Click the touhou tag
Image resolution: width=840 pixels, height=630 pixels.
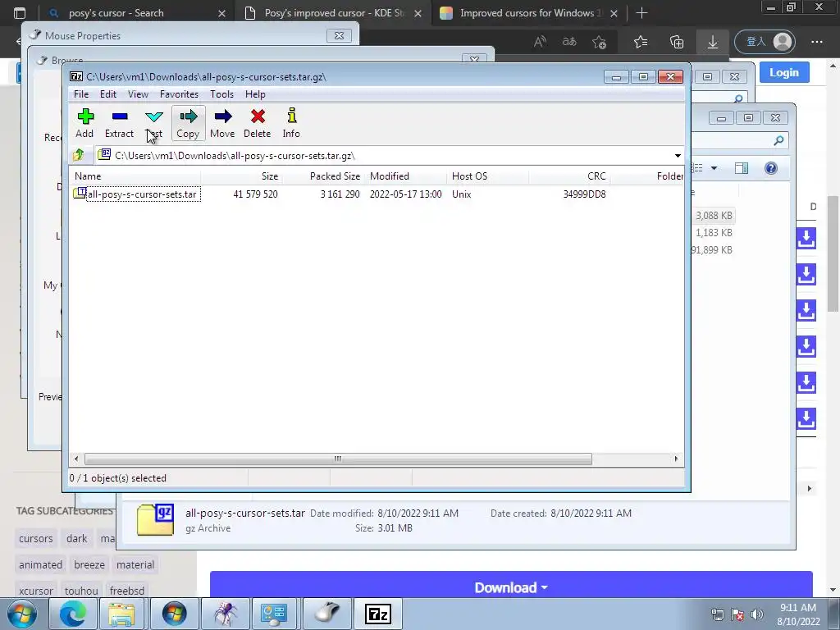(x=81, y=591)
